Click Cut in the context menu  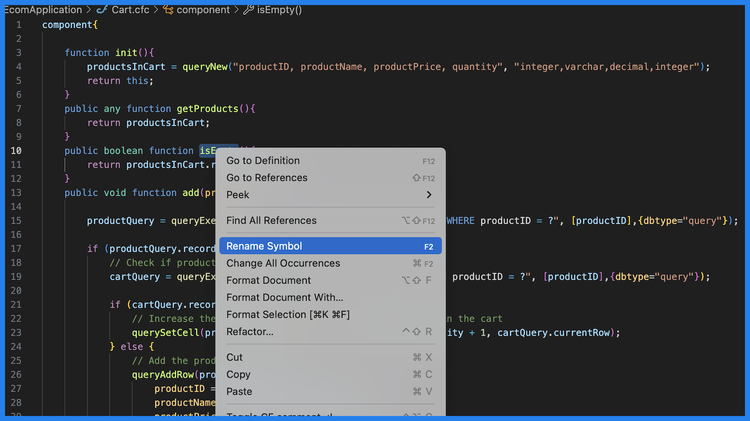(x=235, y=357)
